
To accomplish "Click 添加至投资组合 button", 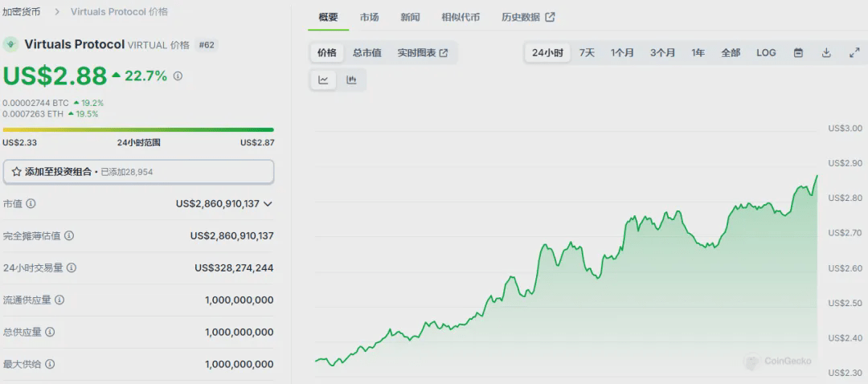I will [138, 172].
